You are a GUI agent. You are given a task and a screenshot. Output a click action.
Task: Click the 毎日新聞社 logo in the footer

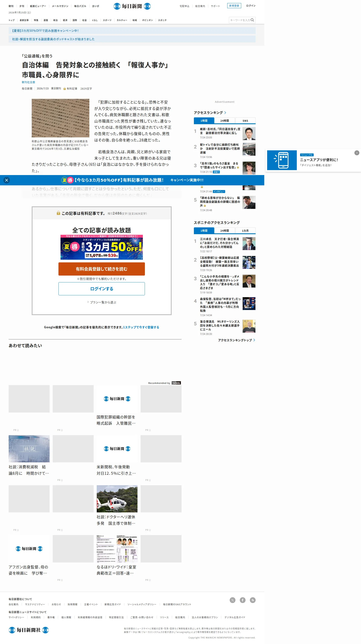28,630
